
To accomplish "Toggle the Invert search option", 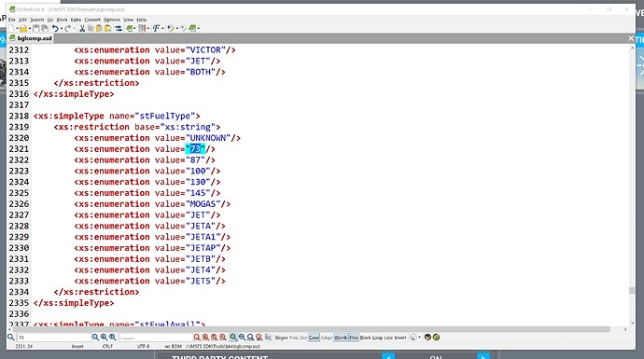I will tap(400, 338).
